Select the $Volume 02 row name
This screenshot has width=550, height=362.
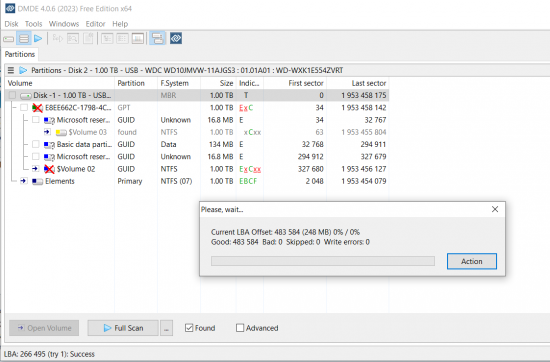tap(76, 169)
